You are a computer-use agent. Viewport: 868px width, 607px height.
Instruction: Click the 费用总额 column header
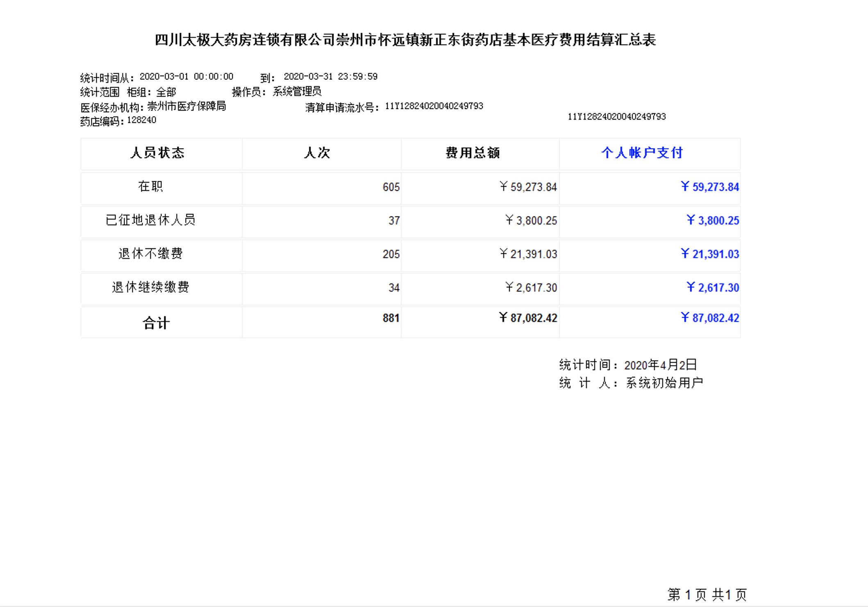(473, 153)
